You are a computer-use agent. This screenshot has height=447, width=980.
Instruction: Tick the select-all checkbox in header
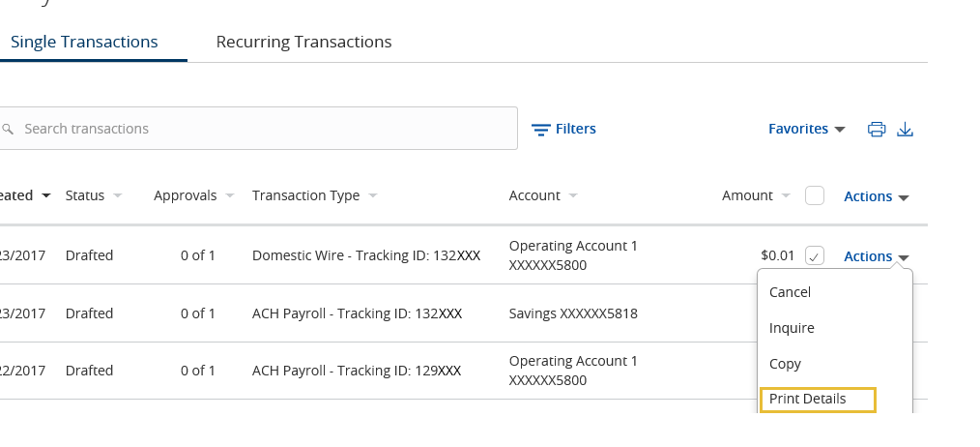tap(815, 196)
